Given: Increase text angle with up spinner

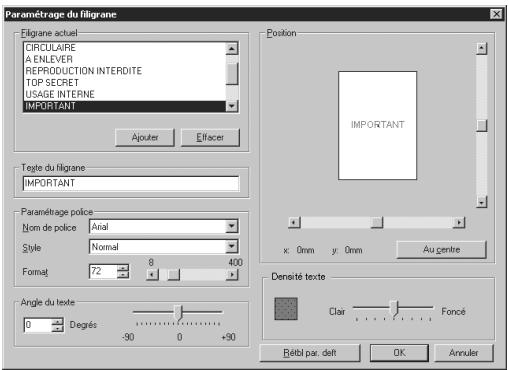Looking at the screenshot, I should [x=58, y=322].
